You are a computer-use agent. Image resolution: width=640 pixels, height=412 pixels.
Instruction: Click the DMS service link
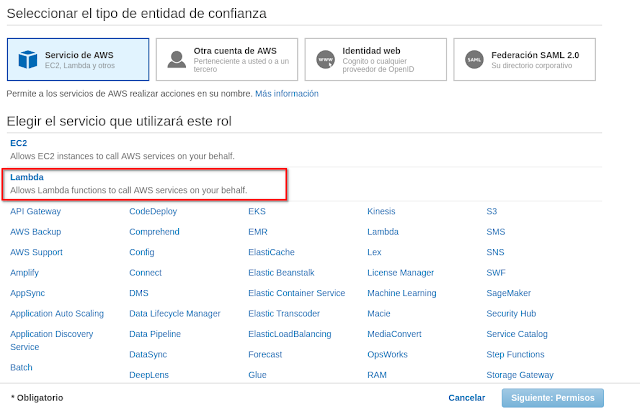[x=139, y=293]
